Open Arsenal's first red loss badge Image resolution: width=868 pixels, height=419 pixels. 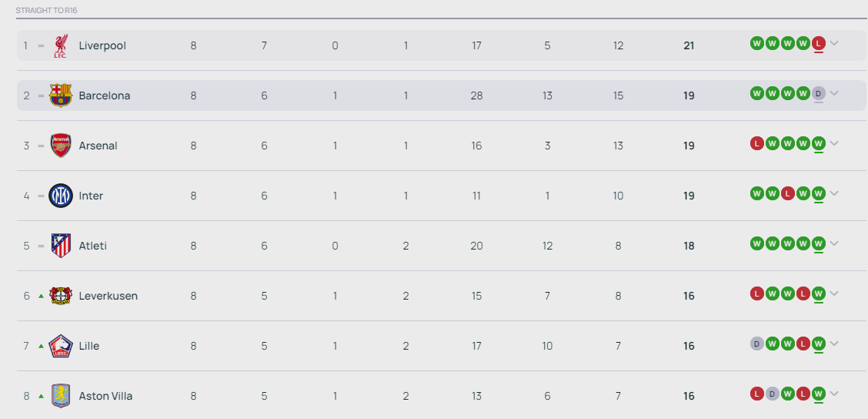coord(756,143)
